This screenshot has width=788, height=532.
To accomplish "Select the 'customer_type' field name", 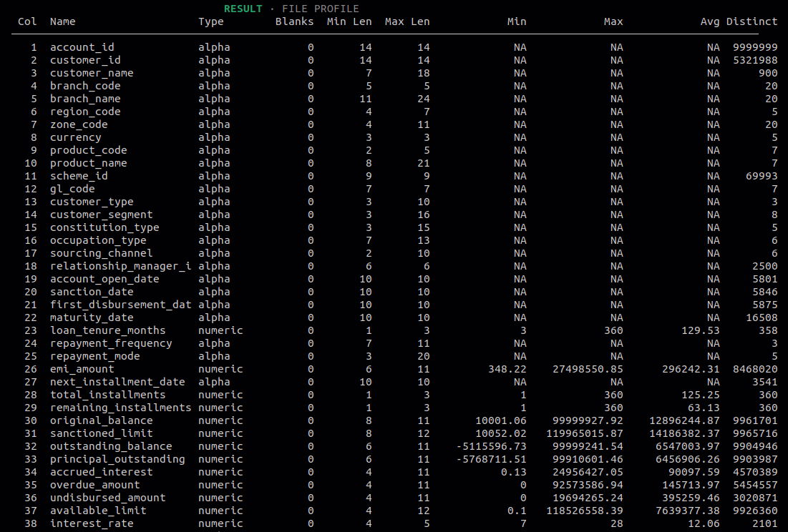I will tap(92, 202).
